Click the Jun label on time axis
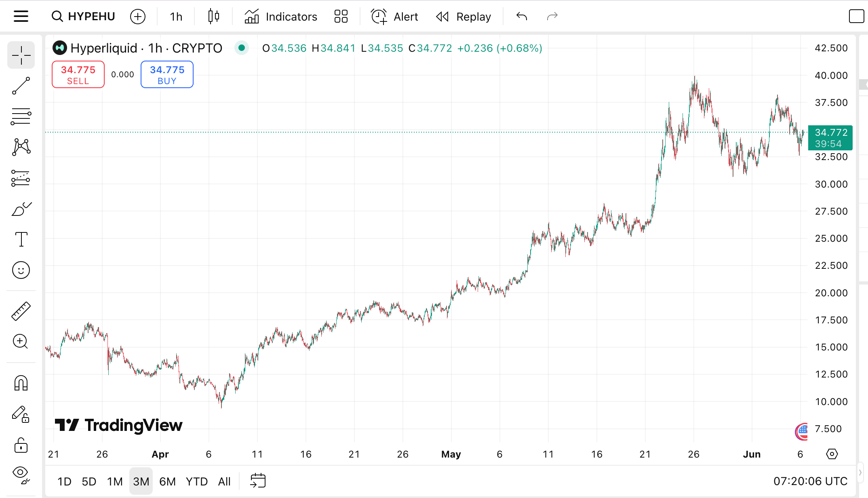Screen dimensions: 868x498 pos(752,454)
